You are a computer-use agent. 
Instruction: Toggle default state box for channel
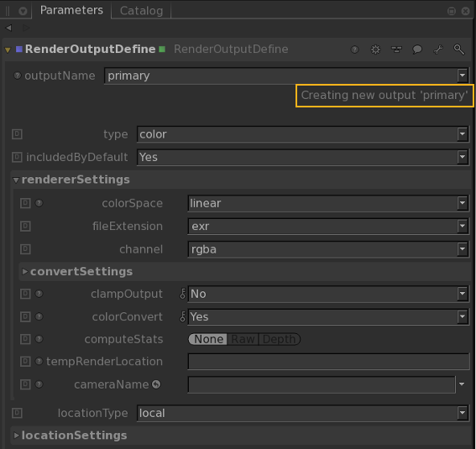tap(25, 249)
